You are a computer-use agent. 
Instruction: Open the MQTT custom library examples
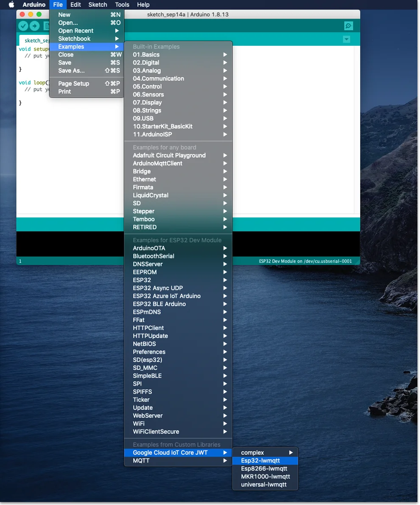[178, 461]
